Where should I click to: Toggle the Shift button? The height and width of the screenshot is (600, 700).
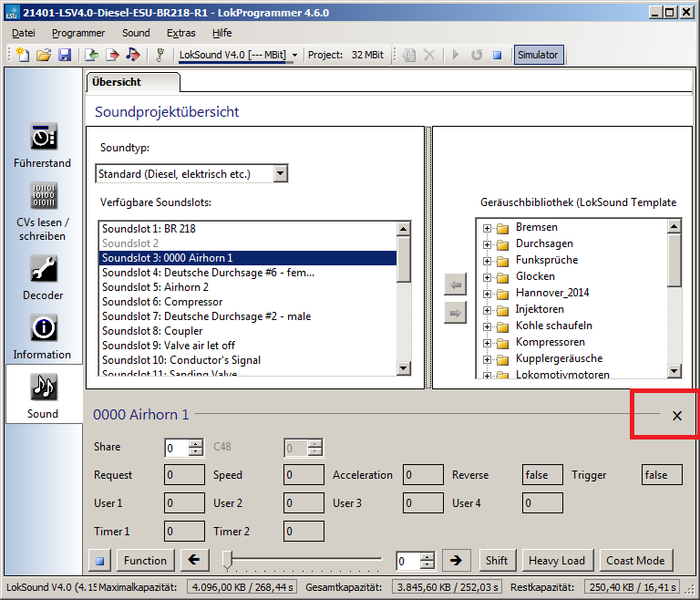(x=496, y=560)
